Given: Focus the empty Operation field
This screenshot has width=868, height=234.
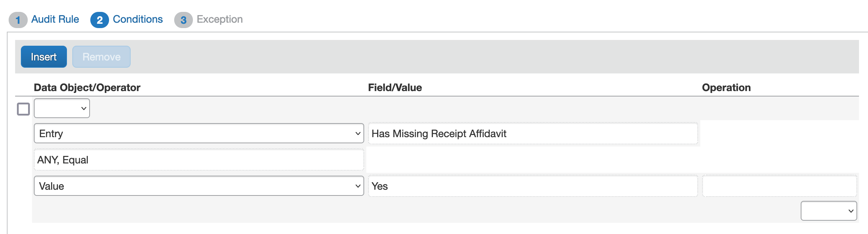Looking at the screenshot, I should (779, 186).
